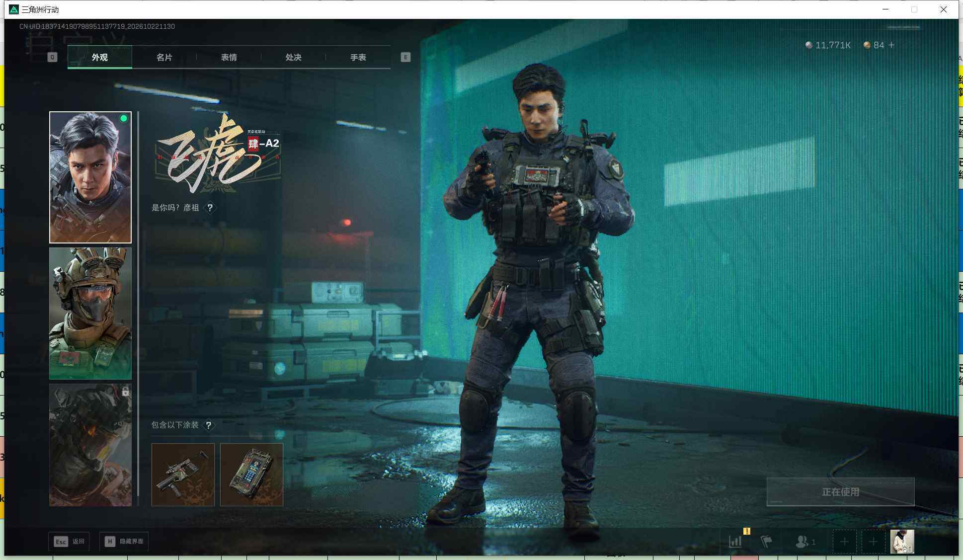Click the Q previous-tab key icon
Viewport: 963px width, 560px height.
point(52,57)
